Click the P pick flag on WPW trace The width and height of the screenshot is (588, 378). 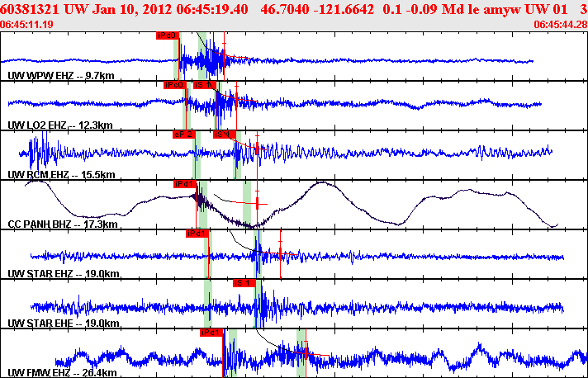click(166, 36)
